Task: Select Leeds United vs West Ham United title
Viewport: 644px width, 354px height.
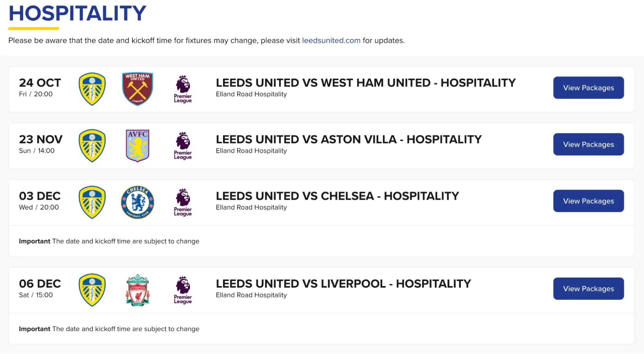Action: [365, 83]
